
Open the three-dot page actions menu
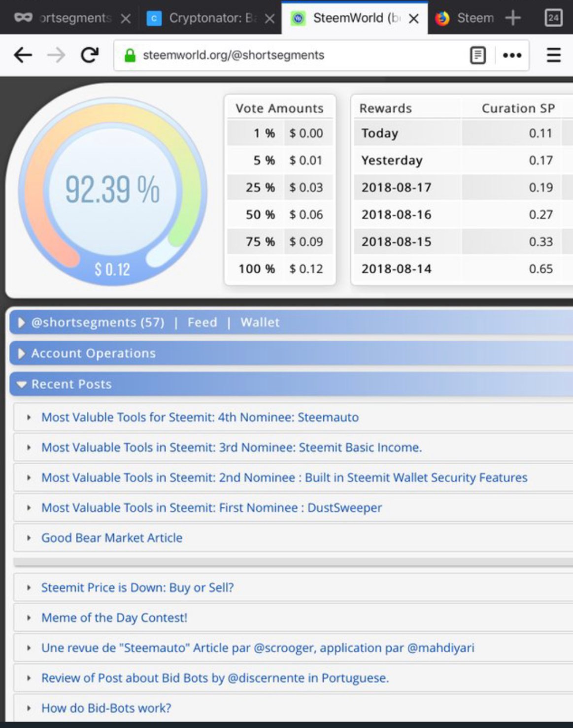coord(512,55)
